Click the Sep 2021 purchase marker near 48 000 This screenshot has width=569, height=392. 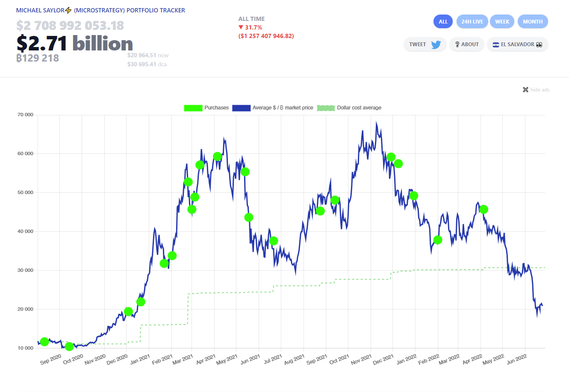pos(335,200)
